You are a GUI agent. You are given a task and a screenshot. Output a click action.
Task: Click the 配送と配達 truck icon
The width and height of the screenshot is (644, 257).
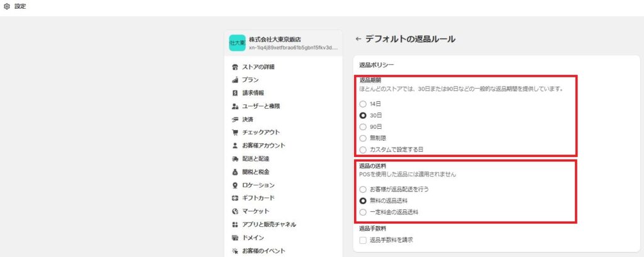coord(235,159)
